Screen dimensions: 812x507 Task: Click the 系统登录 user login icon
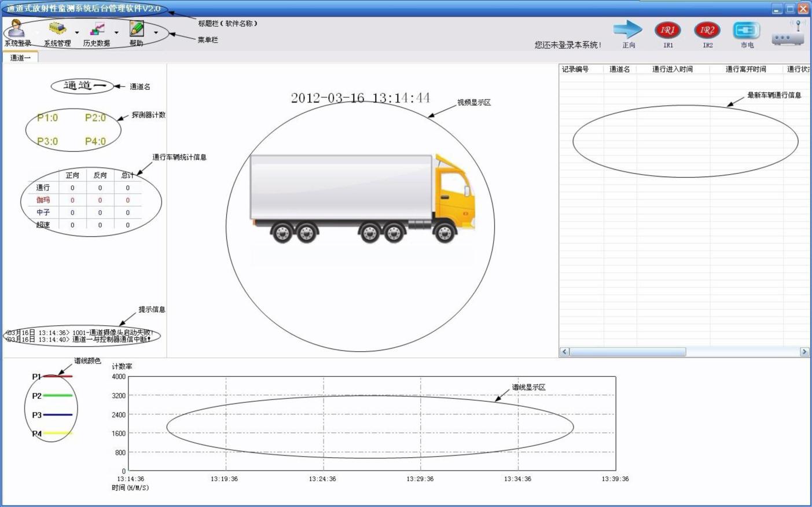[x=17, y=29]
